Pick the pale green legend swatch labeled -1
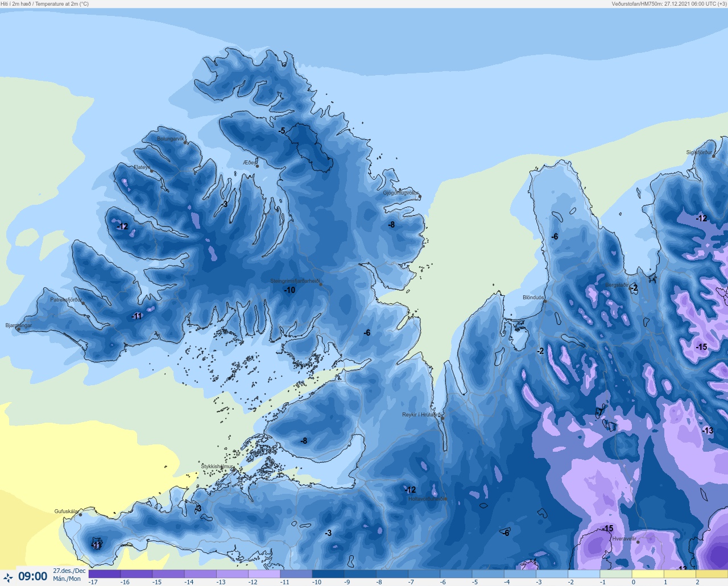 click(616, 574)
